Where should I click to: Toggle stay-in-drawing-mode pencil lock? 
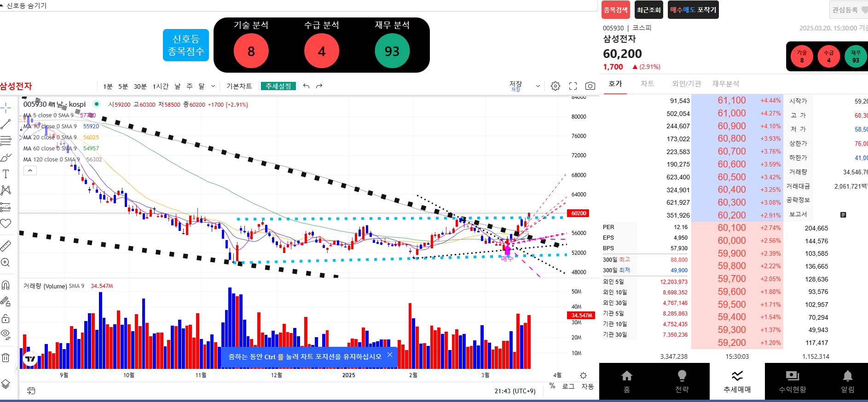pos(6,302)
